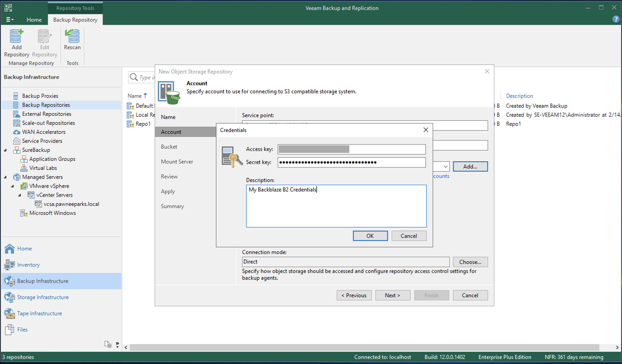The height and width of the screenshot is (364, 622).
Task: Click the Managed Servers icon
Action: click(16, 177)
